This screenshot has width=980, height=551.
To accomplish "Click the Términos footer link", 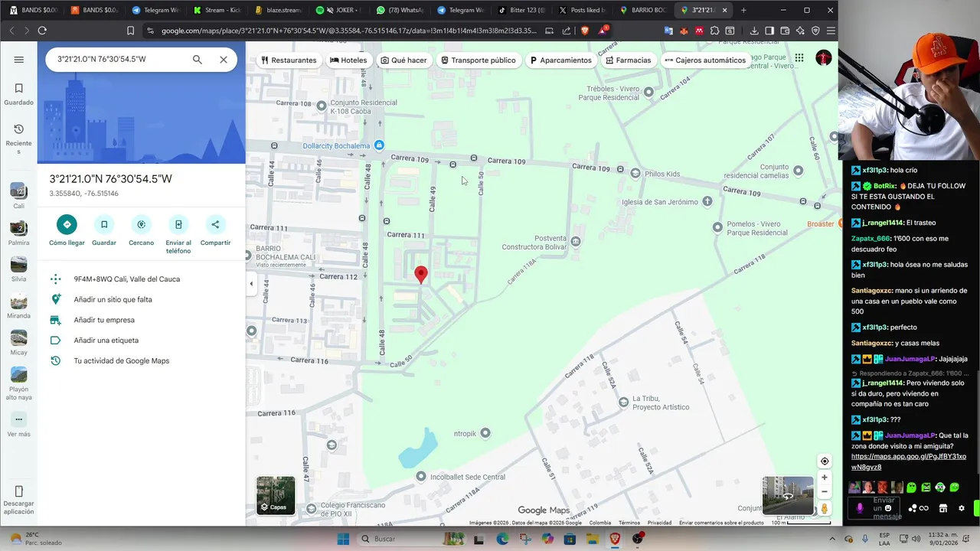I will pyautogui.click(x=629, y=523).
